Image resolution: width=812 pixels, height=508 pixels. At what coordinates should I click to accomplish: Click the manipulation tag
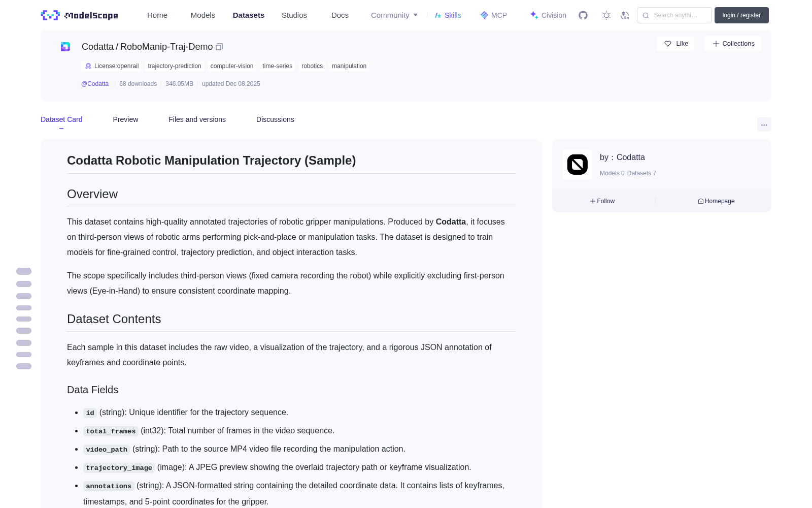[349, 66]
